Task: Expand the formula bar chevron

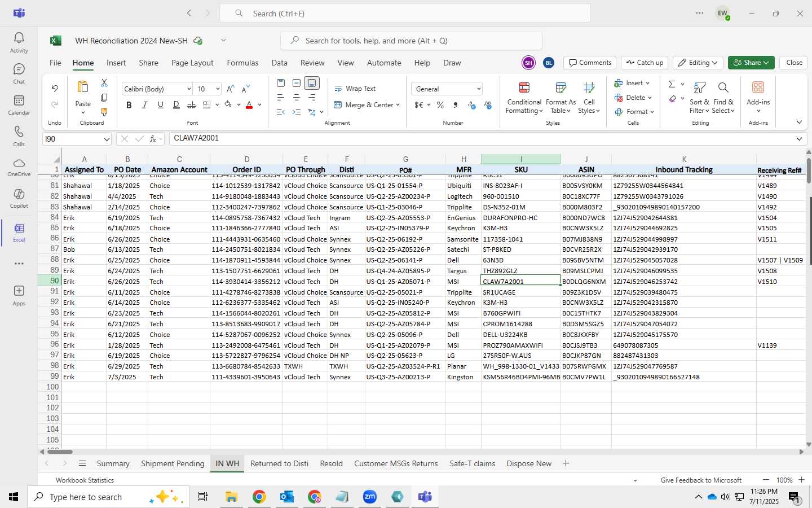Action: click(799, 139)
